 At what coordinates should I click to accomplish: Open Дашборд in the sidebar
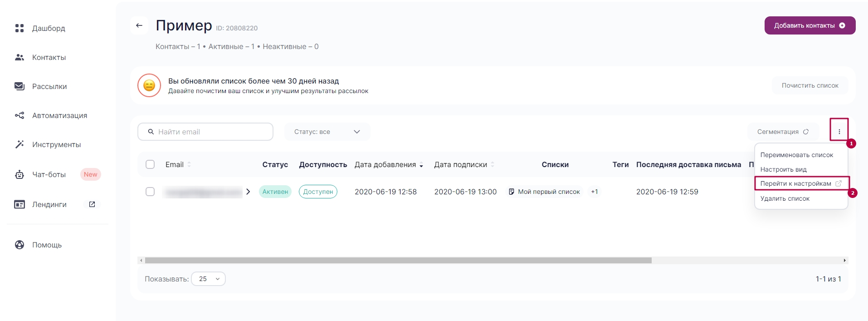[49, 28]
